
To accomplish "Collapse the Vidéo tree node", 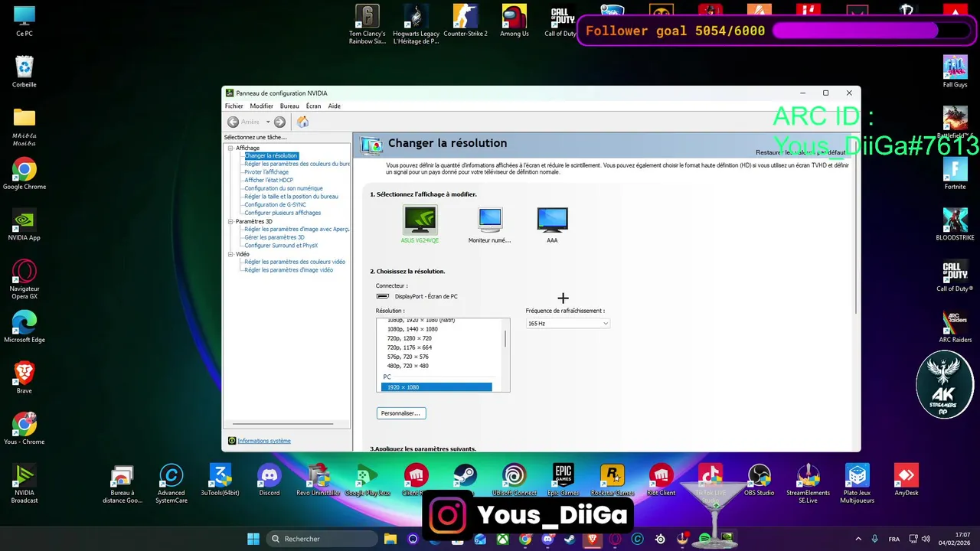I will coord(230,254).
